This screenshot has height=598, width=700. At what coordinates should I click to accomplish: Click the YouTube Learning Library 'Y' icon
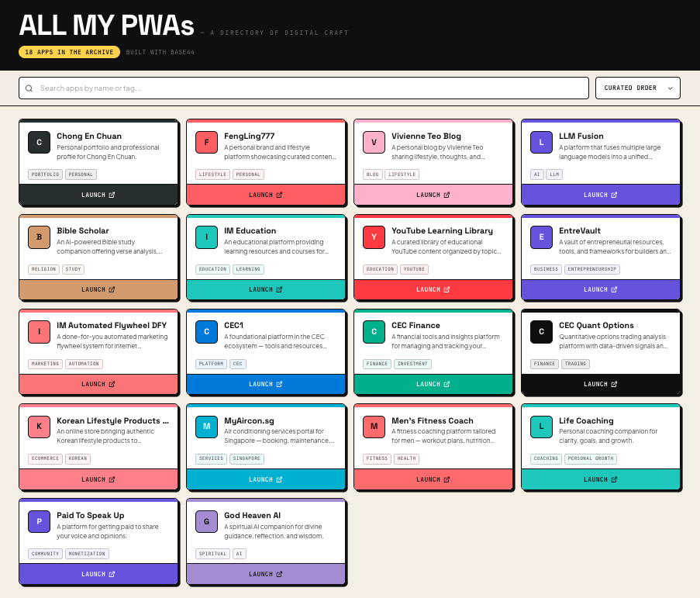point(374,237)
